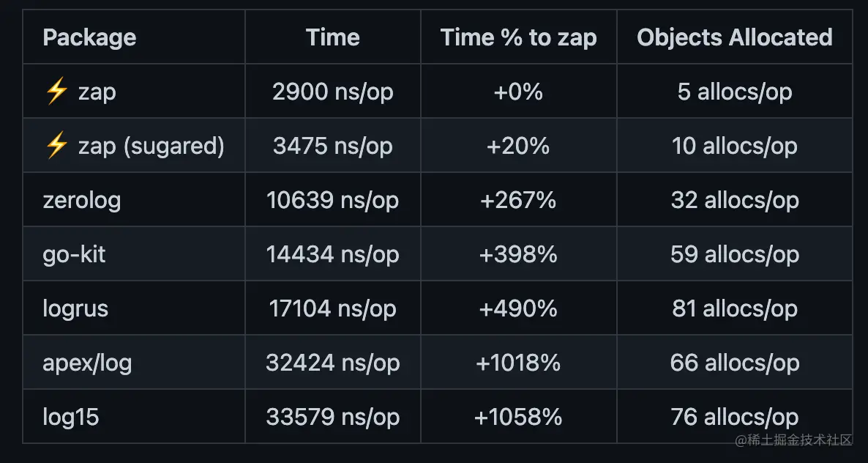Click the log15 package name
Image resolution: width=868 pixels, height=463 pixels.
point(71,417)
